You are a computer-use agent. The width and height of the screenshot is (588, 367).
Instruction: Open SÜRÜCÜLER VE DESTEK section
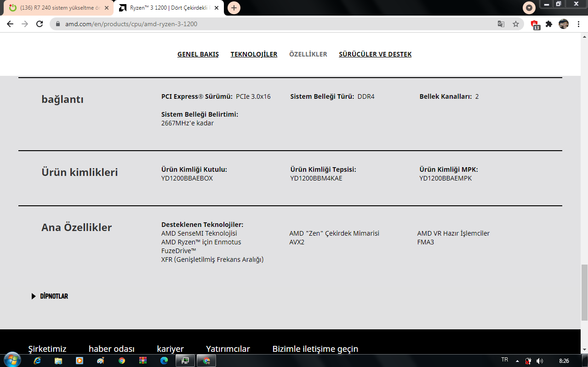click(x=375, y=54)
